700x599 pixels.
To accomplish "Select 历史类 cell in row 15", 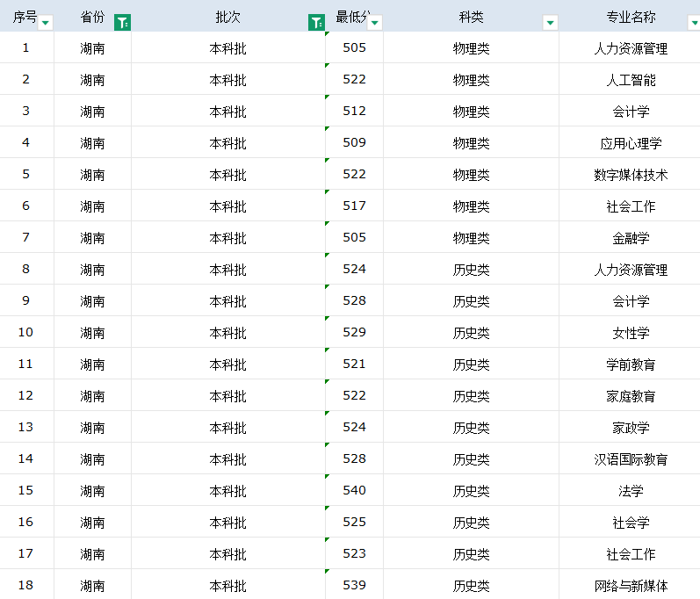I will (471, 491).
